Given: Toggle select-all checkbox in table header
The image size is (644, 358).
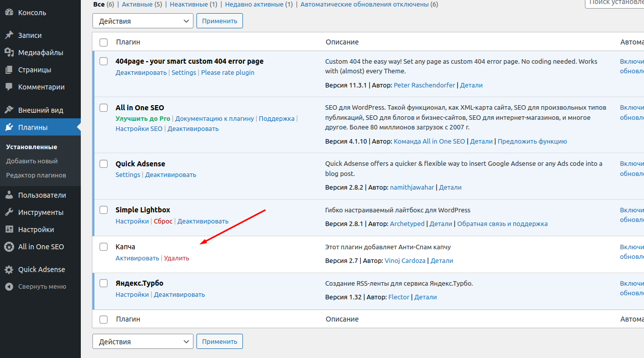Looking at the screenshot, I should [x=104, y=42].
